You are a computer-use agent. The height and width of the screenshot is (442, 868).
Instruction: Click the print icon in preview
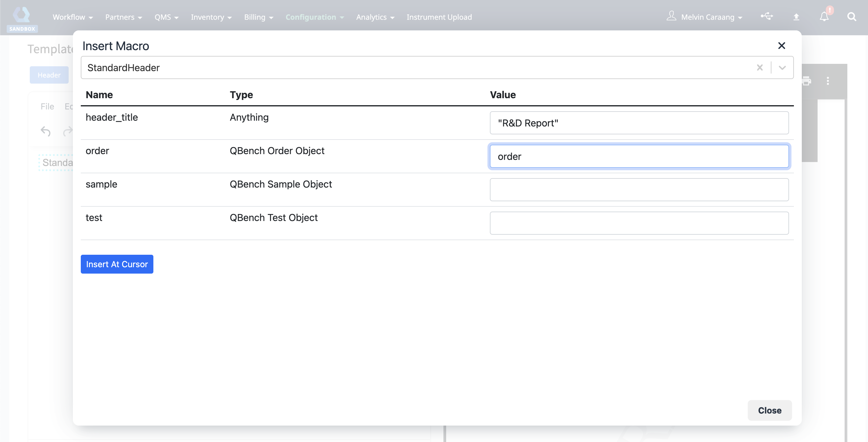806,81
